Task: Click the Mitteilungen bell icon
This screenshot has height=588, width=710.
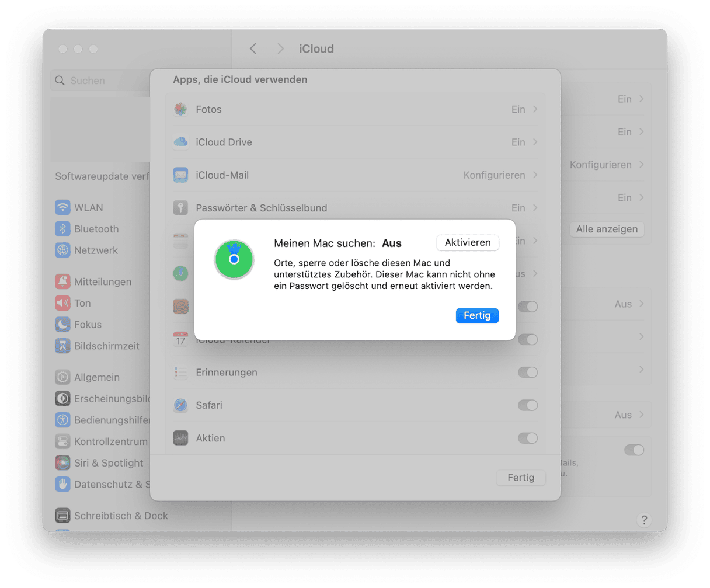Action: pos(62,281)
